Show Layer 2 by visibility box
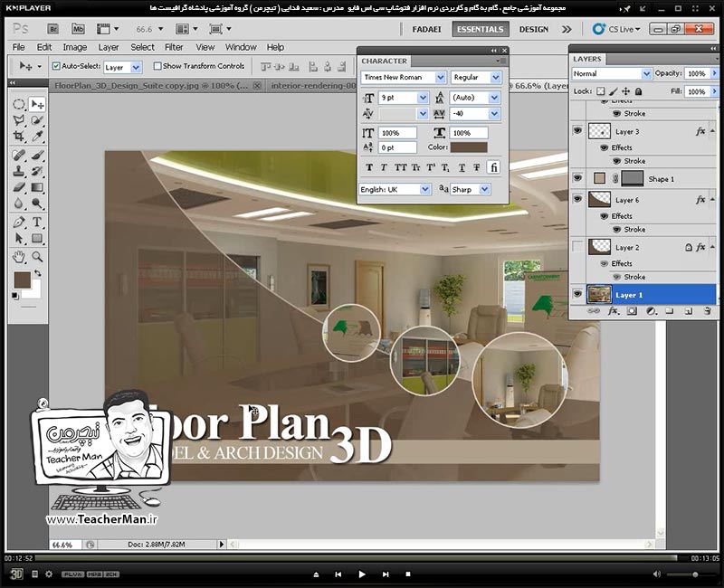Image resolution: width=724 pixels, height=588 pixels. tap(577, 246)
